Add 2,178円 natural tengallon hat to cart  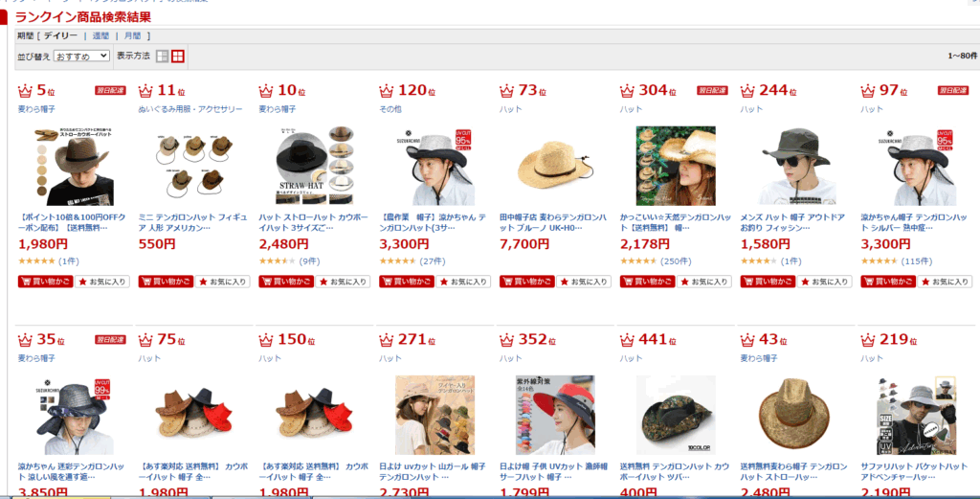pyautogui.click(x=648, y=282)
